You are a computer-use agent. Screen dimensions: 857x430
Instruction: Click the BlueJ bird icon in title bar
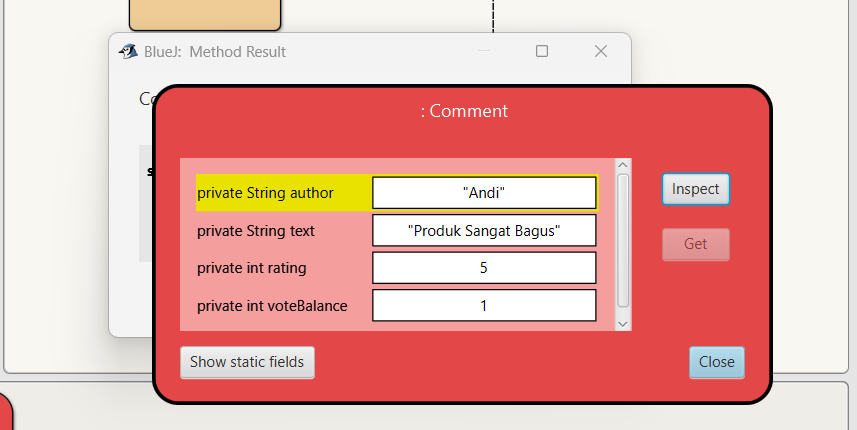127,51
